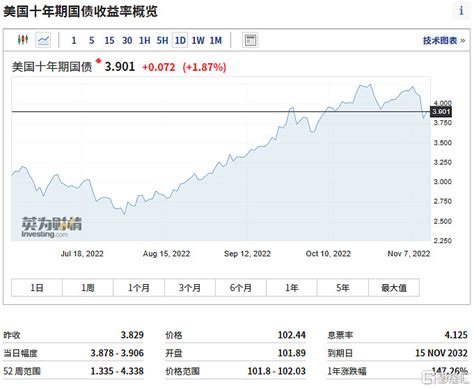The width and height of the screenshot is (474, 389).
Task: Show the 1日 time range
Action: click(37, 288)
